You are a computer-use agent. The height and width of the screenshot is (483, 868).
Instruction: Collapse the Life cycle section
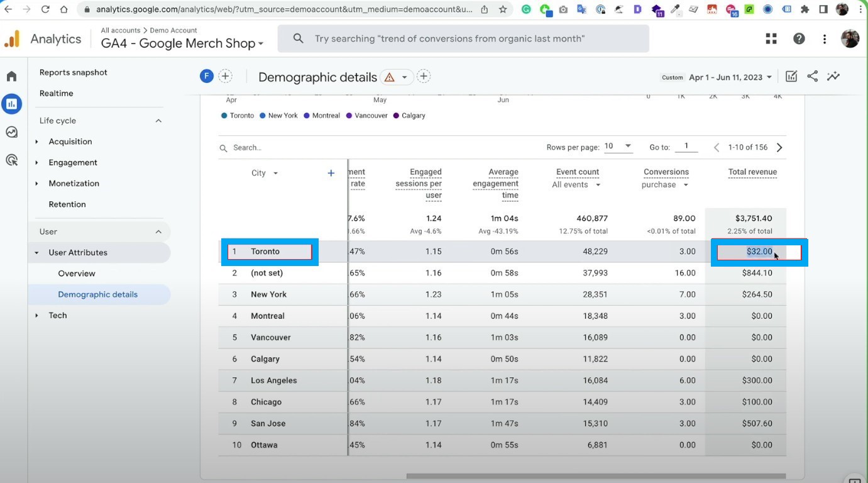click(158, 121)
